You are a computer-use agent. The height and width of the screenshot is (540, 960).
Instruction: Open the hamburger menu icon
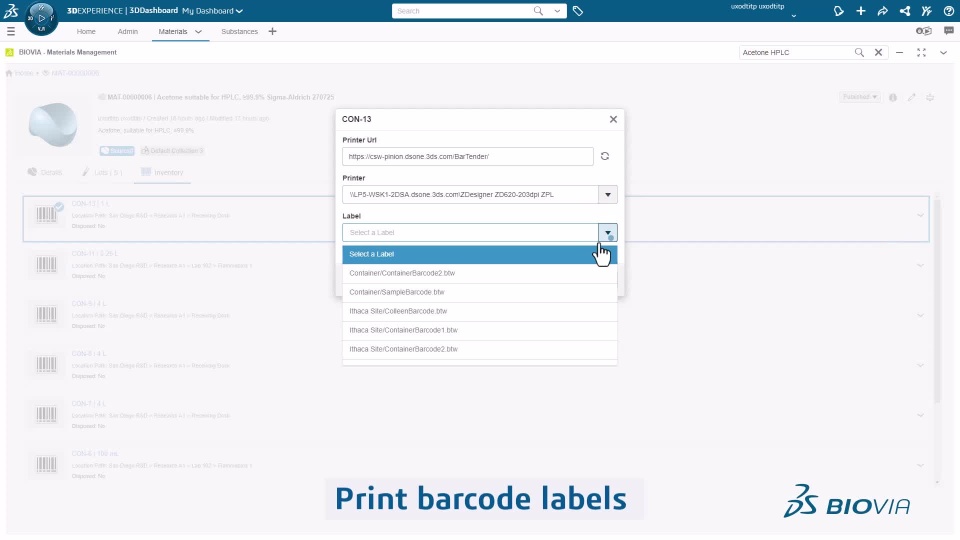click(x=10, y=31)
